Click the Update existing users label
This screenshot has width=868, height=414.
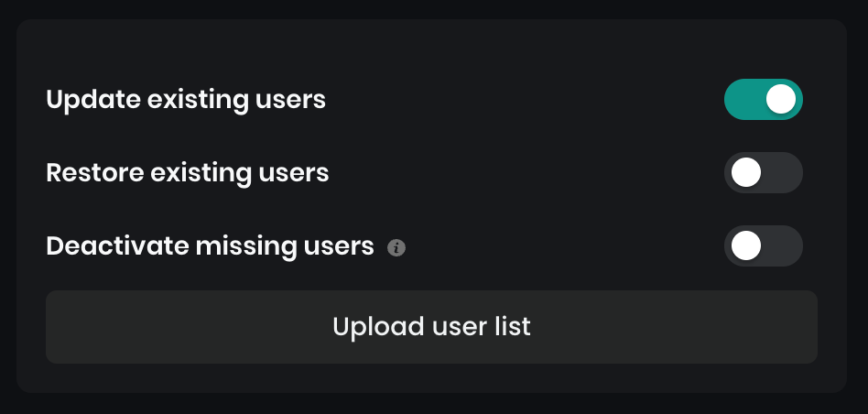(x=186, y=99)
